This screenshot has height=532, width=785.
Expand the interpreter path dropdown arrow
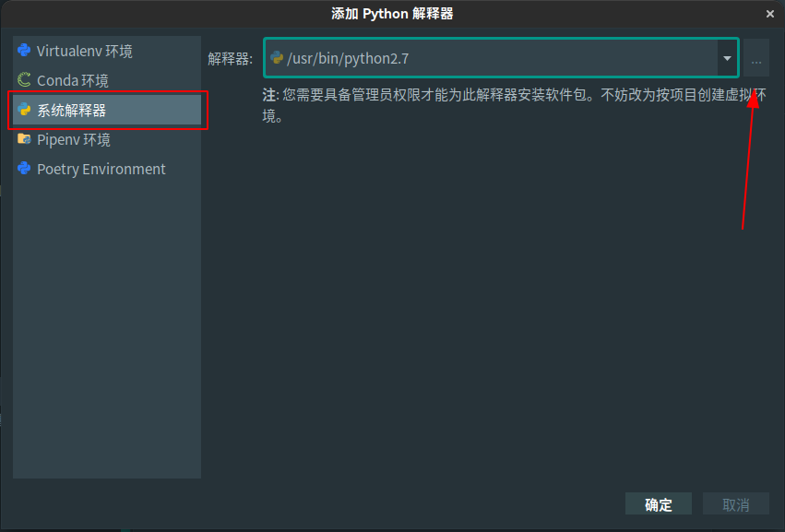[x=727, y=59]
